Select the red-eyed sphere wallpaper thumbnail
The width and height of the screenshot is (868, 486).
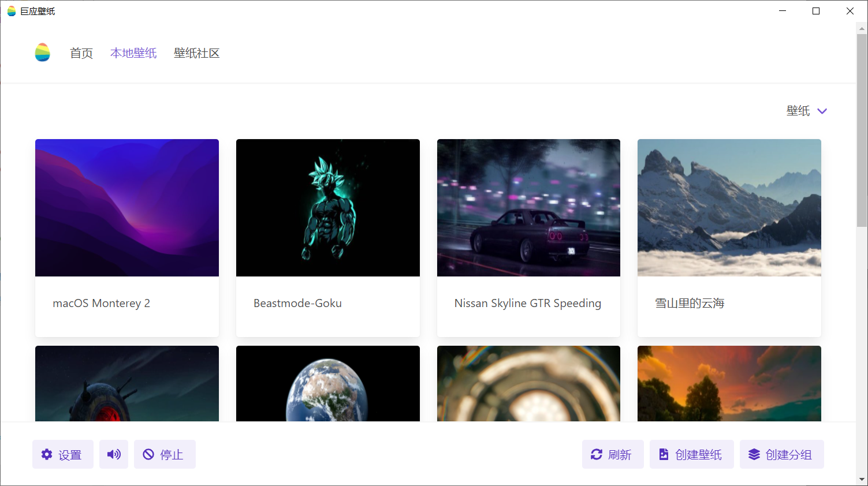pyautogui.click(x=127, y=383)
